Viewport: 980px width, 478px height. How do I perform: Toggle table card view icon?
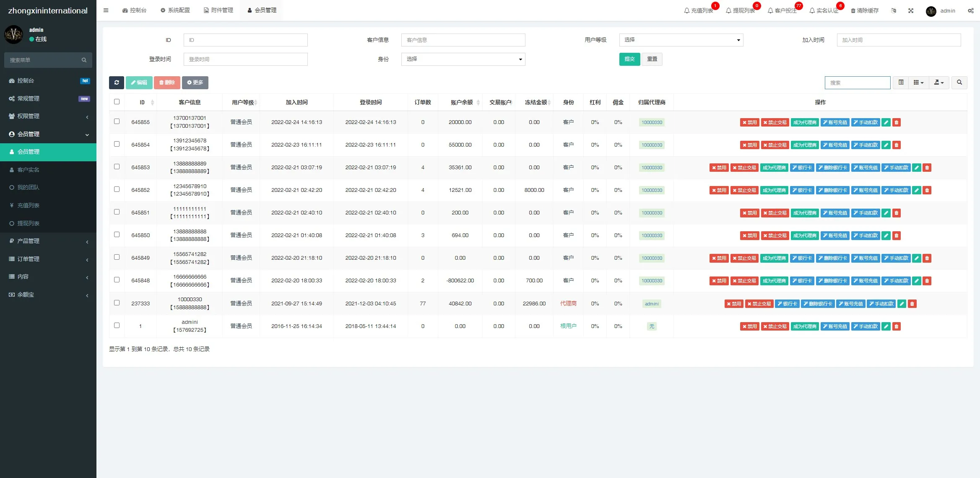pos(901,83)
